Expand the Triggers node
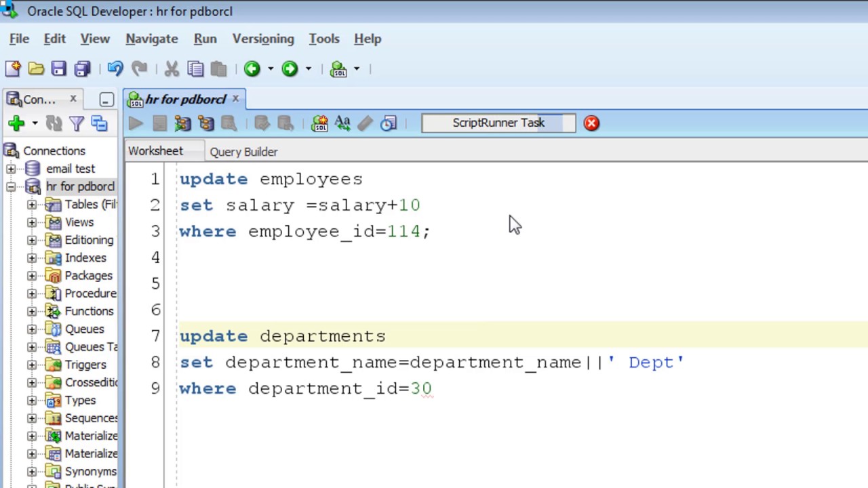The height and width of the screenshot is (488, 868). 32,365
